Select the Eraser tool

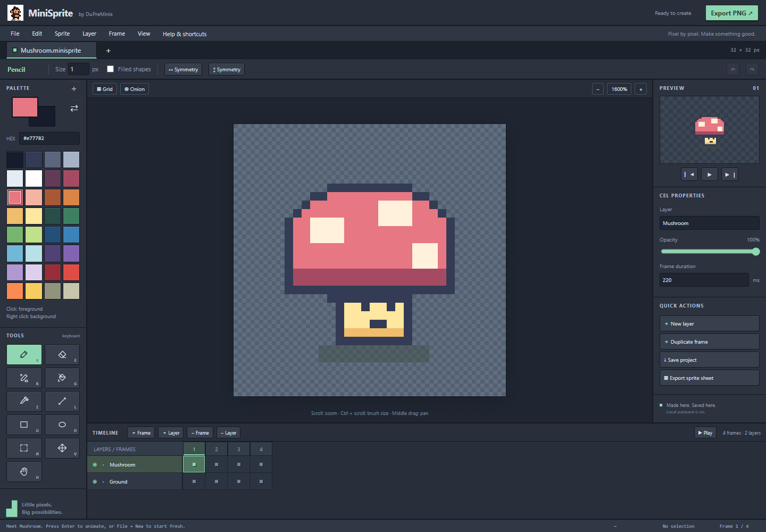click(62, 354)
